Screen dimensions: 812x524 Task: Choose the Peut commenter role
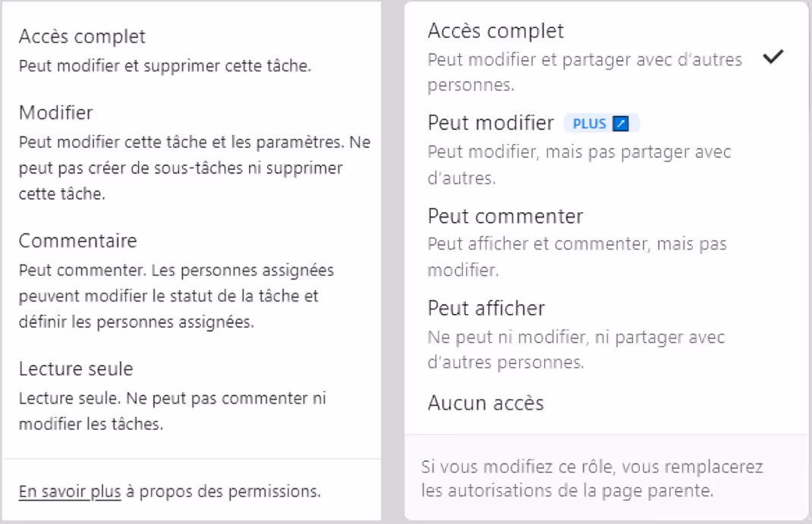pos(505,216)
